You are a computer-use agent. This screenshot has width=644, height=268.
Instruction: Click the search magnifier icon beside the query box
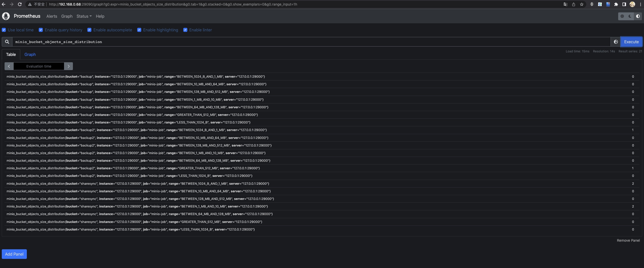(x=7, y=42)
